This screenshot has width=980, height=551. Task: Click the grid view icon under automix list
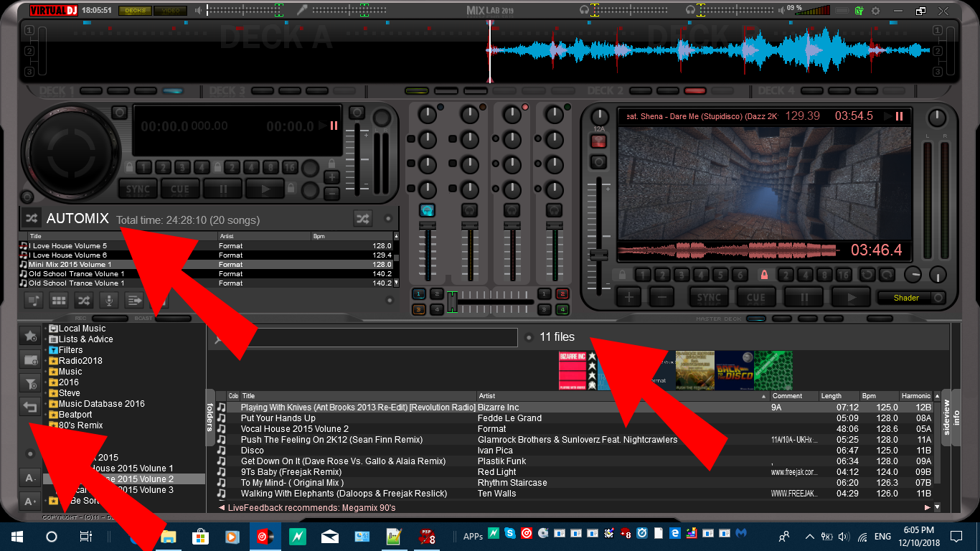pos(59,300)
